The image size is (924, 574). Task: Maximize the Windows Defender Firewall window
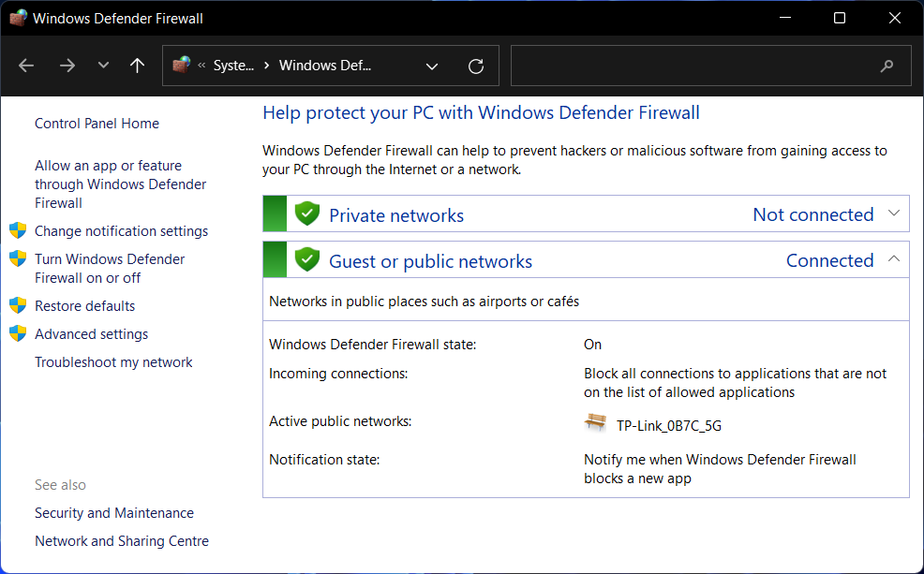(x=840, y=18)
